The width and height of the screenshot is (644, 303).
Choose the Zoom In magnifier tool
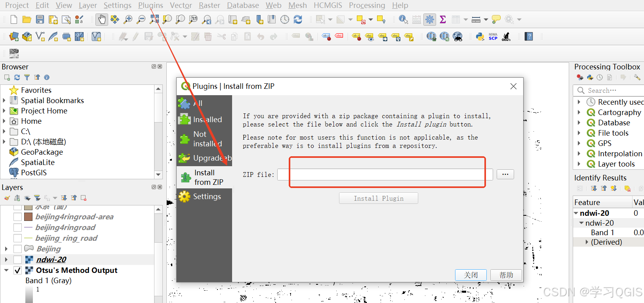point(128,19)
